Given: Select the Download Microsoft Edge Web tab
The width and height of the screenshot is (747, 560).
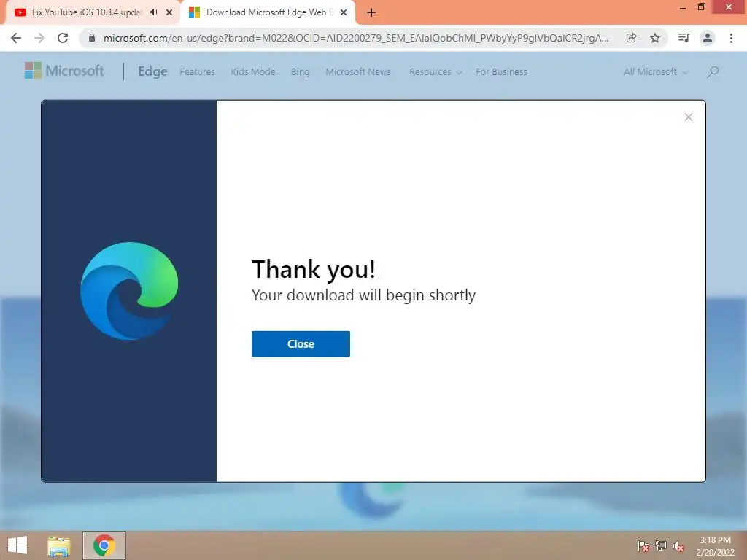Looking at the screenshot, I should coord(267,12).
